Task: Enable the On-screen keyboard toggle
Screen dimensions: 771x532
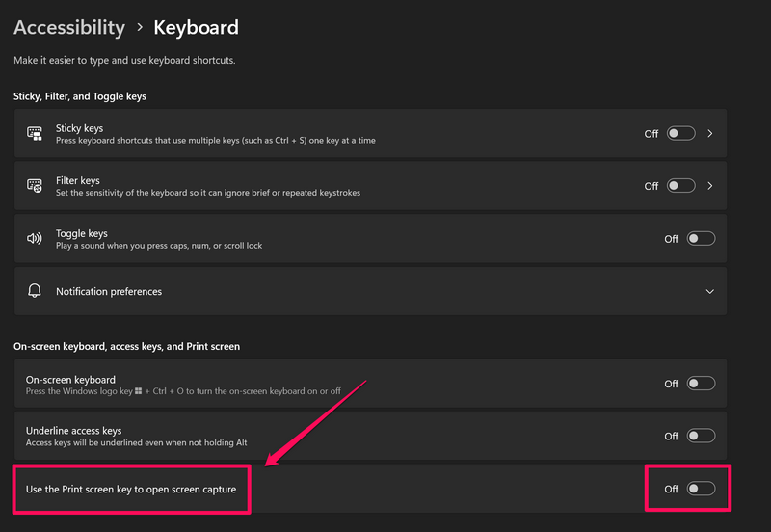Action: (701, 384)
